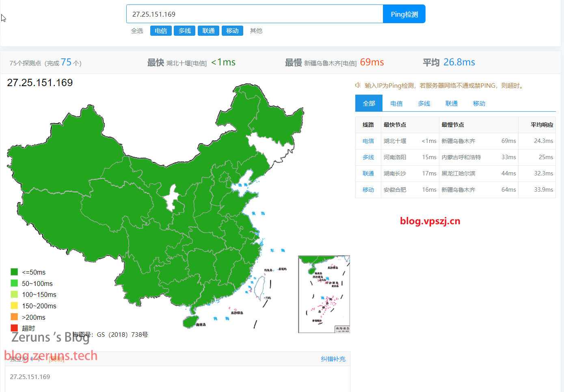Open the 移动 results tab
The width and height of the screenshot is (564, 392).
click(x=479, y=104)
